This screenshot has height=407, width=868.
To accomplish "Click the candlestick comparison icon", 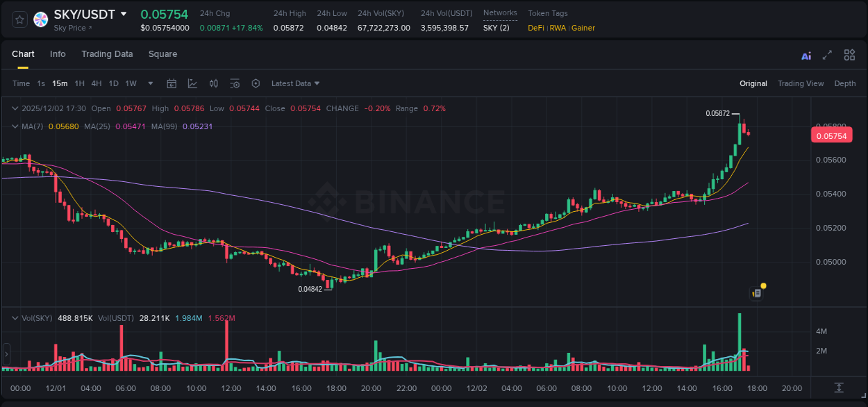I will point(213,83).
